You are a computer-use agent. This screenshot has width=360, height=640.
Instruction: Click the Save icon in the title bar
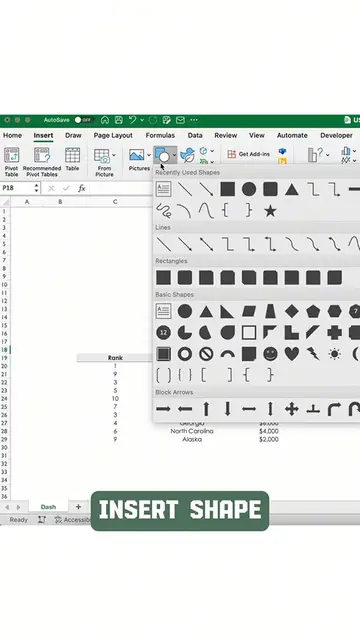tap(119, 120)
